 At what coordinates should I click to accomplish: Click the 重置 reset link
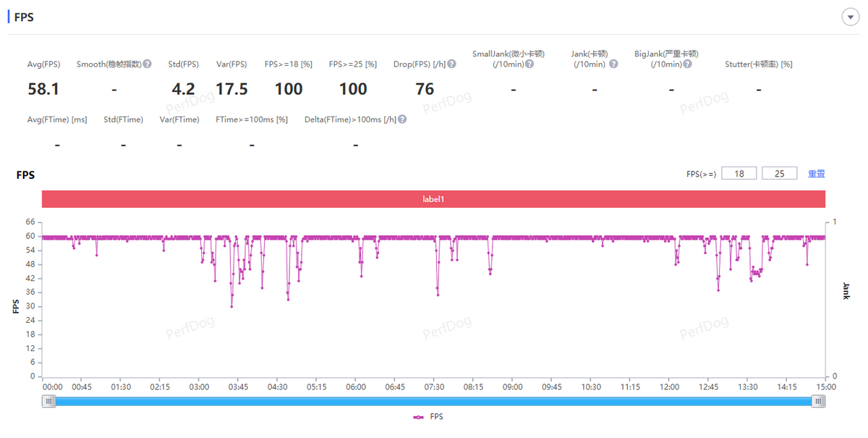(817, 174)
